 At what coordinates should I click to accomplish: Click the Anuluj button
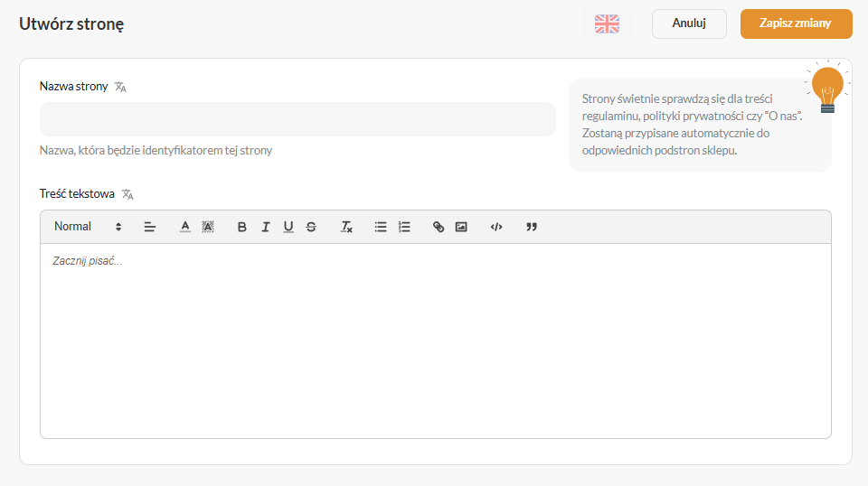point(689,23)
